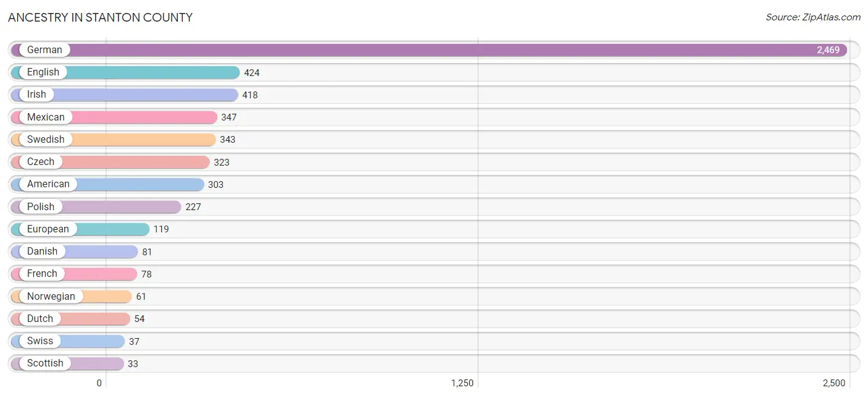Select the Norwegian label pill
This screenshot has width=868, height=398.
51,297
